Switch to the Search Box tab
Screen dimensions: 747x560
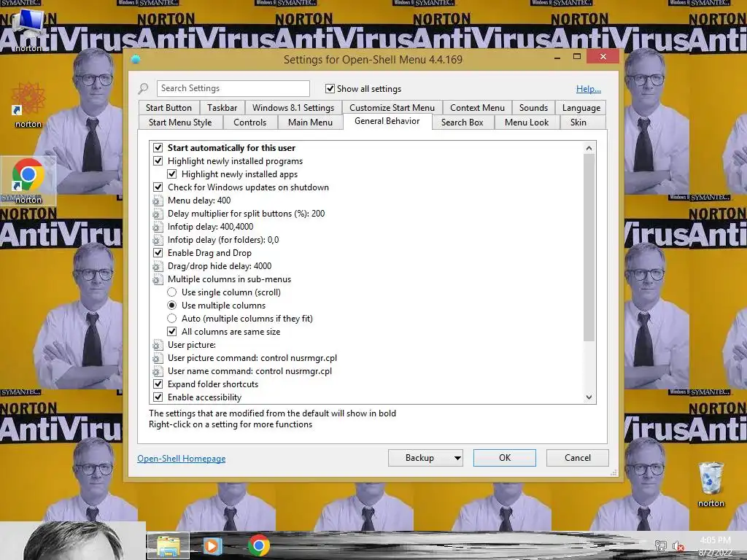point(462,122)
